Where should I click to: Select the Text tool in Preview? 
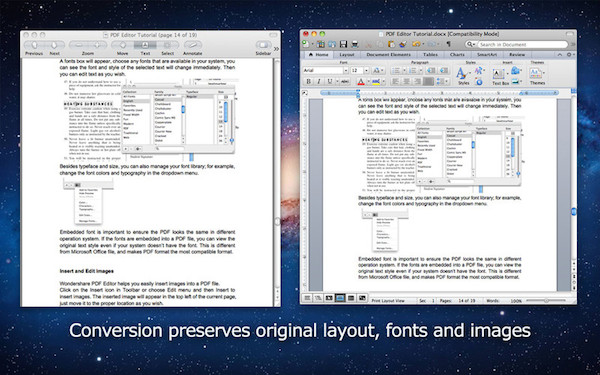(x=145, y=45)
